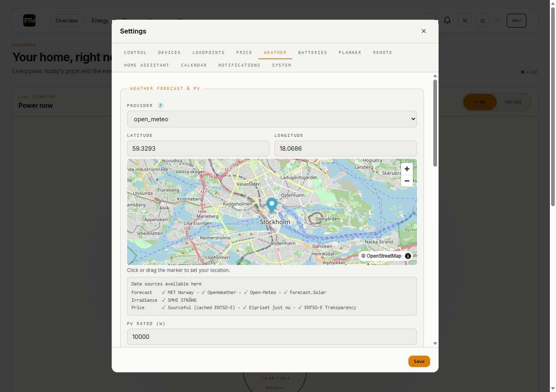The image size is (556, 392).
Task: Click the download update icon in header
Action: 498,20
